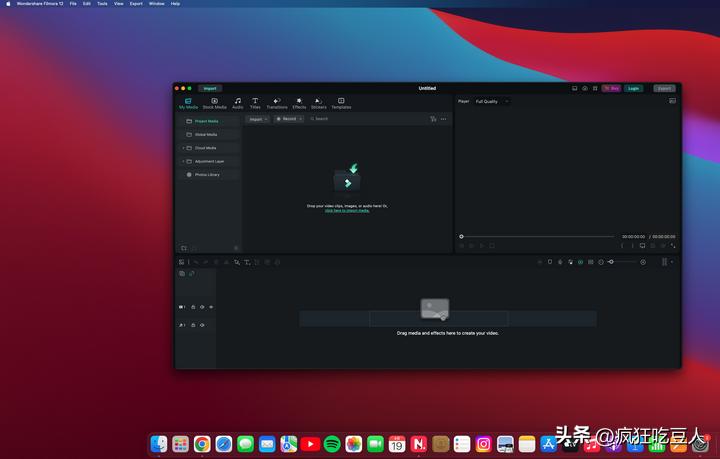Viewport: 720px width, 459px height.
Task: Select the Effects icon
Action: coord(299,102)
